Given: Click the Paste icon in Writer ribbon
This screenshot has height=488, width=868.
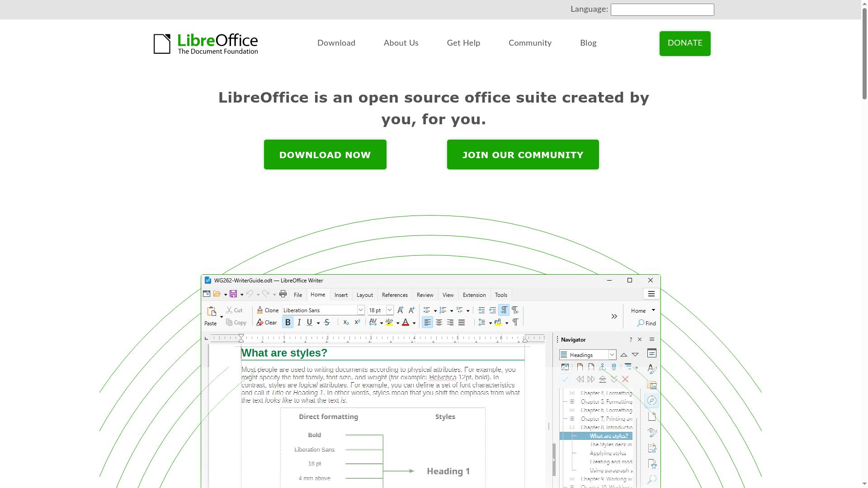Looking at the screenshot, I should pyautogui.click(x=212, y=311).
